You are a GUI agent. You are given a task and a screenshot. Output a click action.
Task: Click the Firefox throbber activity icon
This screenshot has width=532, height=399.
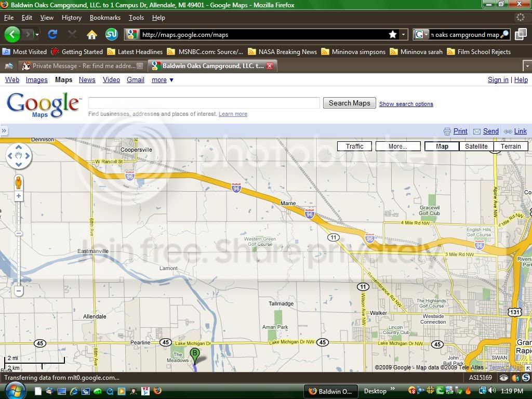520,17
